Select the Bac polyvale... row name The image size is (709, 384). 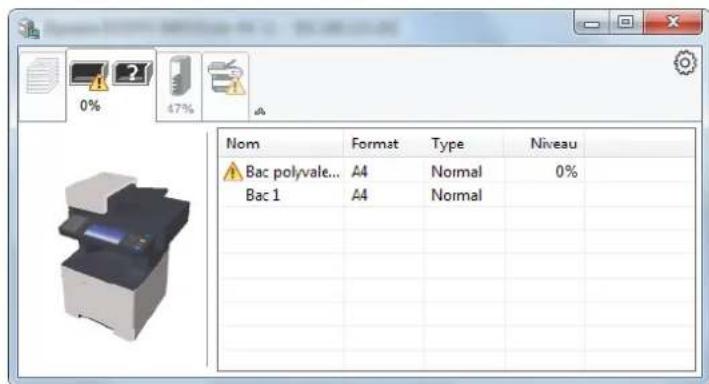click(292, 172)
